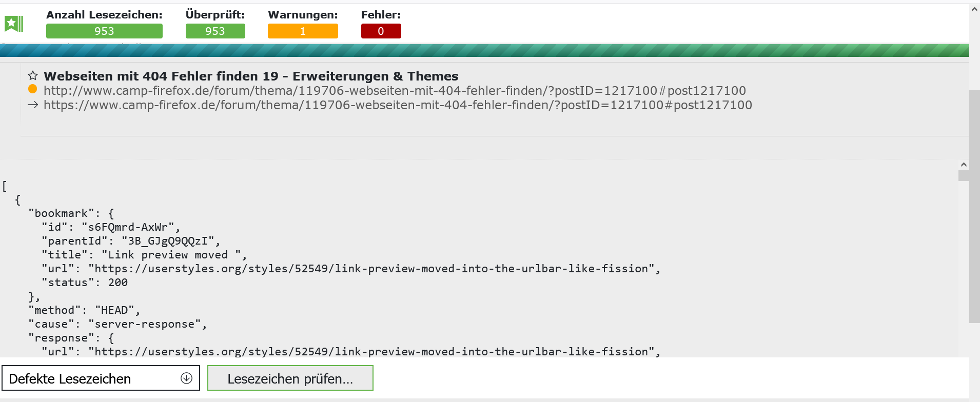This screenshot has height=402, width=980.
Task: Click the Lesezeichen prüfen... button
Action: coord(290,378)
